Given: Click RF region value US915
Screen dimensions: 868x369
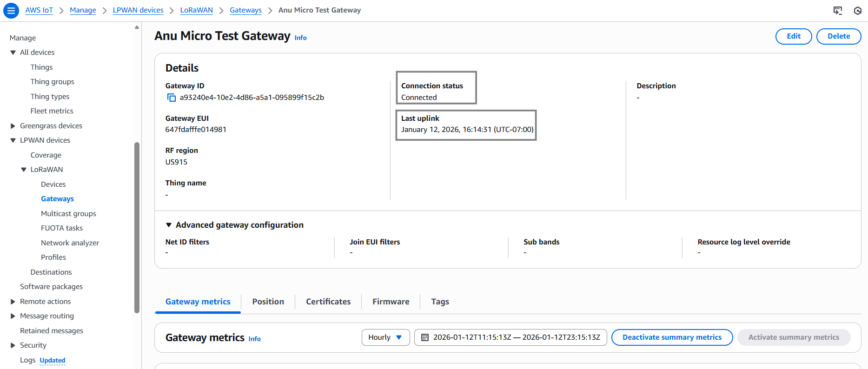Looking at the screenshot, I should [176, 162].
